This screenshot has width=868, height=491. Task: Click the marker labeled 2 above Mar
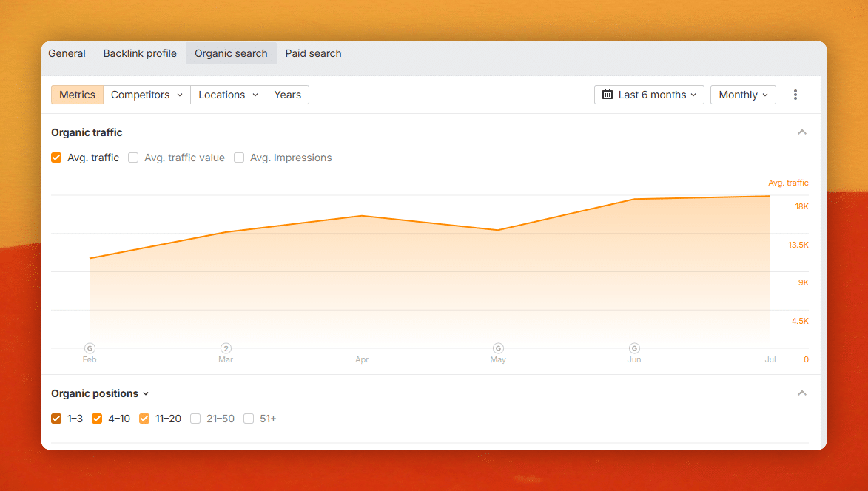[226, 348]
